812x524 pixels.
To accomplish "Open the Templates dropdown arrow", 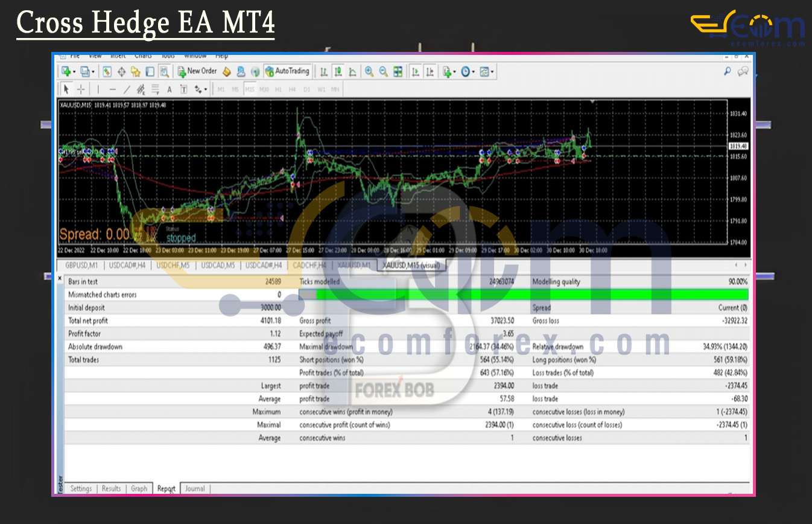I will [493, 72].
